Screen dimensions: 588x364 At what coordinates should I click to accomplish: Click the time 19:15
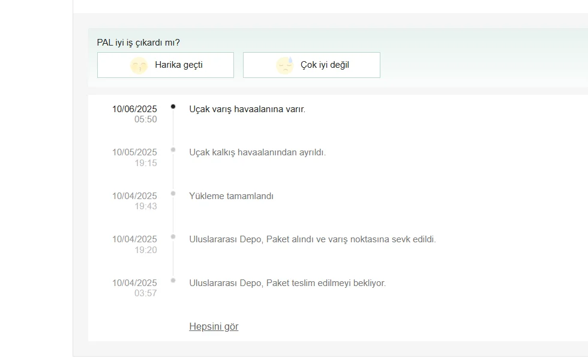coord(145,163)
